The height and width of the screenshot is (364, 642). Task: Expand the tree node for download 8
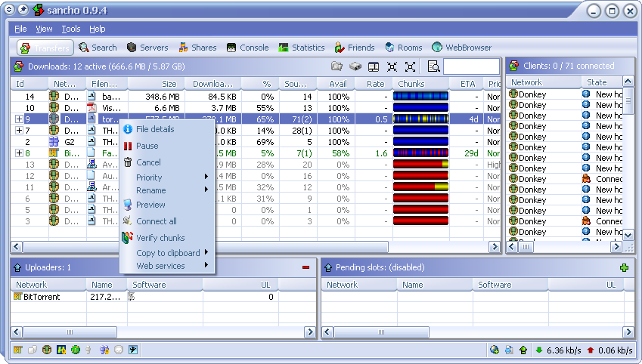tap(19, 153)
